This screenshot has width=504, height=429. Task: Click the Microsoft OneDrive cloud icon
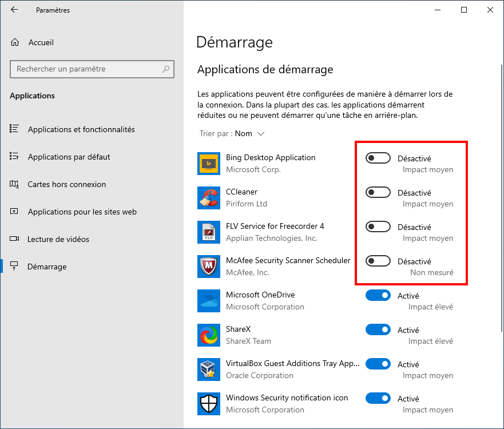click(x=209, y=301)
